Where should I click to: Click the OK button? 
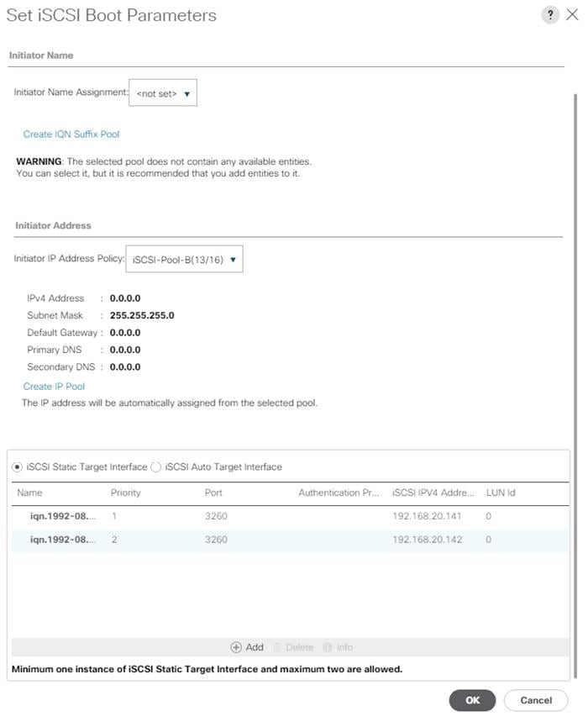(472, 700)
